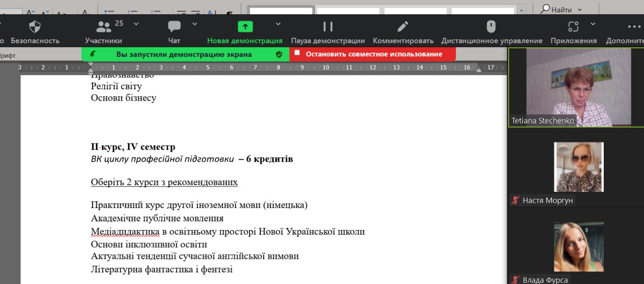Click 'Літературна фантастика і фентезі' line
This screenshot has width=644, height=284.
(162, 269)
